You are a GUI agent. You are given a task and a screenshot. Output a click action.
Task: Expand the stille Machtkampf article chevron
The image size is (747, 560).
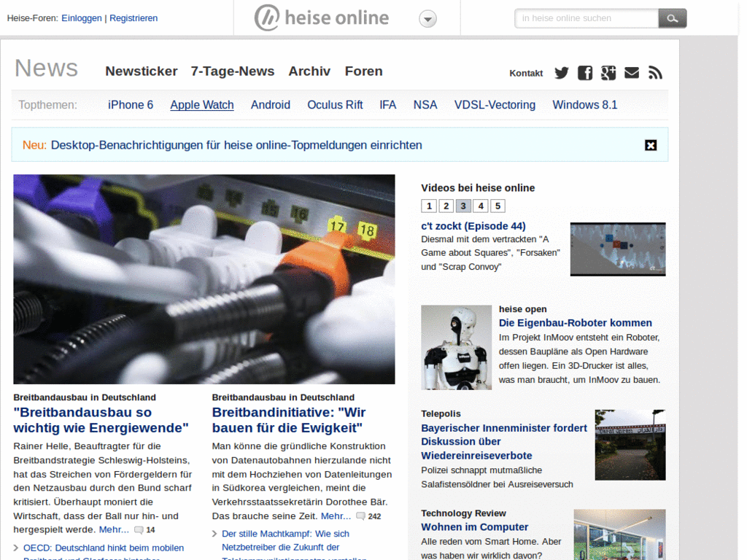click(213, 533)
